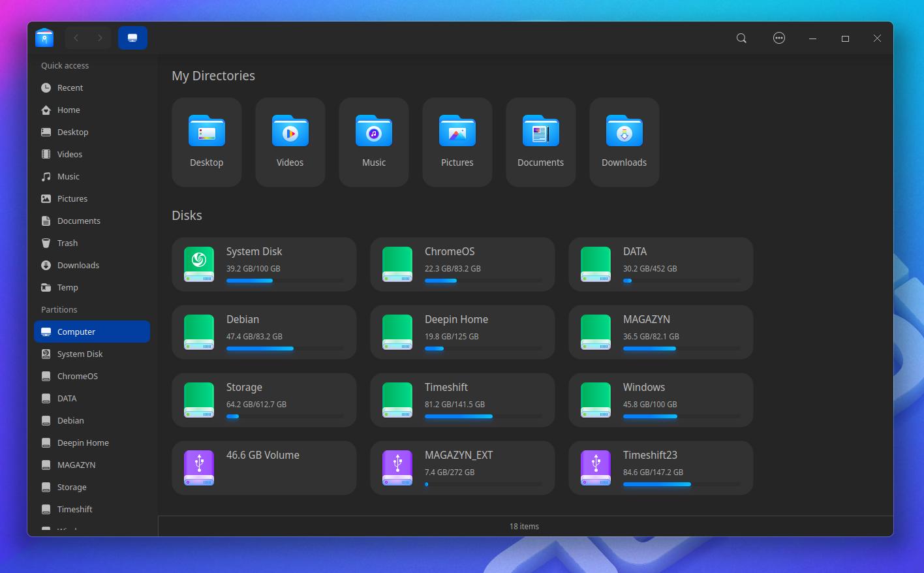Open Storage in the sidebar
The height and width of the screenshot is (573, 924).
tap(92, 487)
